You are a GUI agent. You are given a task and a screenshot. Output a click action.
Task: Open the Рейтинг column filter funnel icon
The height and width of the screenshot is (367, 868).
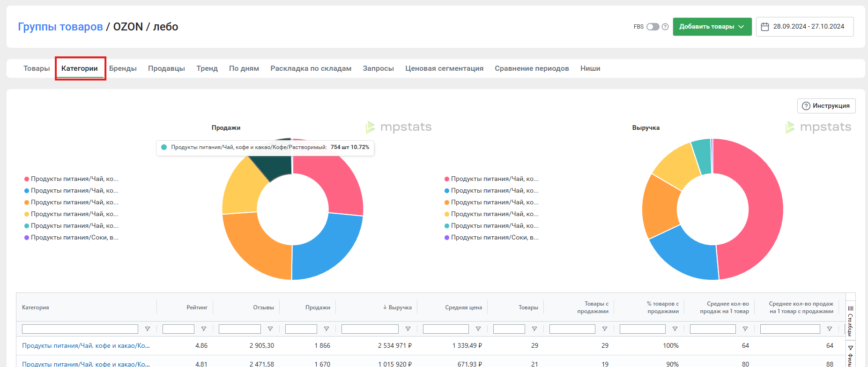(204, 329)
